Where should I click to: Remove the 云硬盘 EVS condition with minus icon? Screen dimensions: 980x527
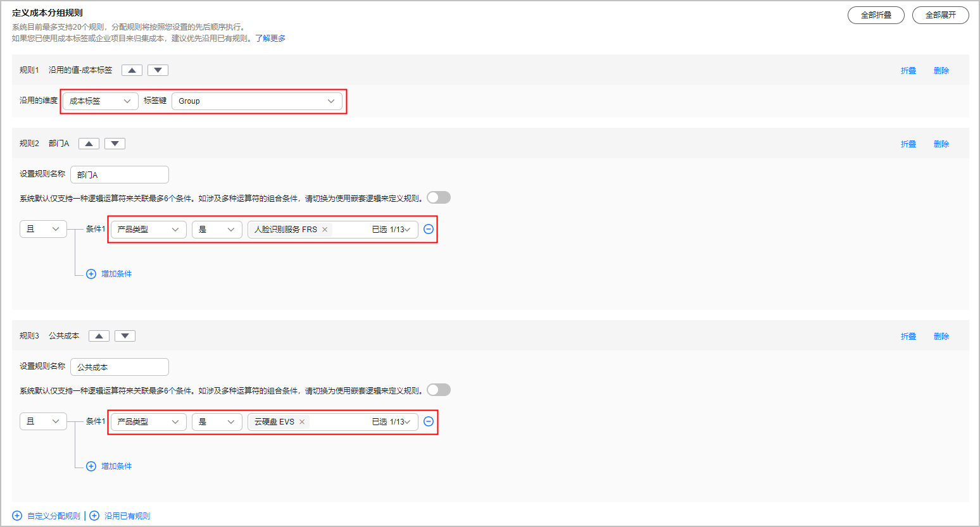pos(429,421)
